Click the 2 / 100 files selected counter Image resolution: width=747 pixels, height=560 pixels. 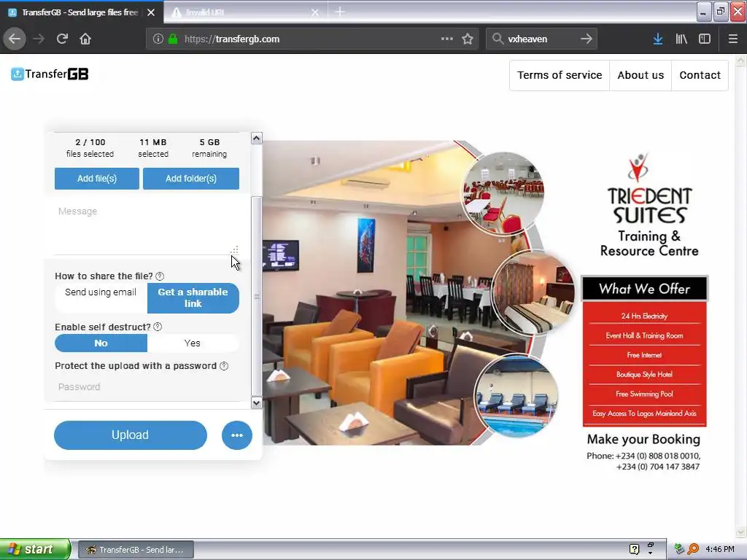point(90,147)
